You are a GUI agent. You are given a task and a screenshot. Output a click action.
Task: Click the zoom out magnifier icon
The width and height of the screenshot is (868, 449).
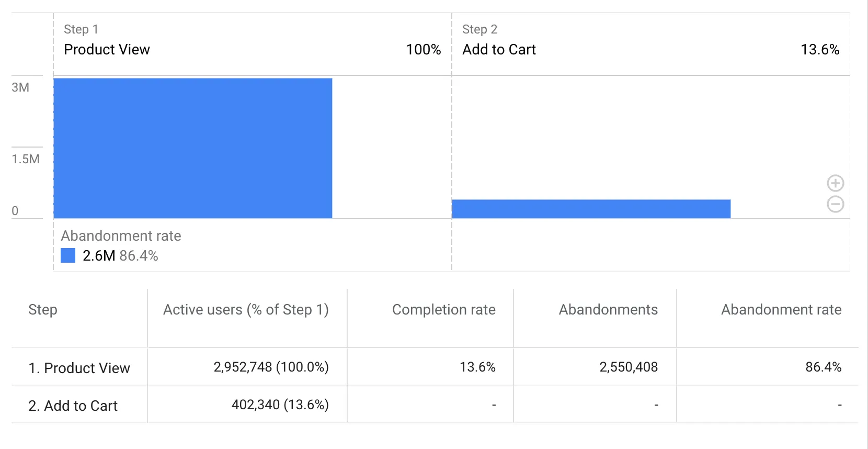(835, 204)
